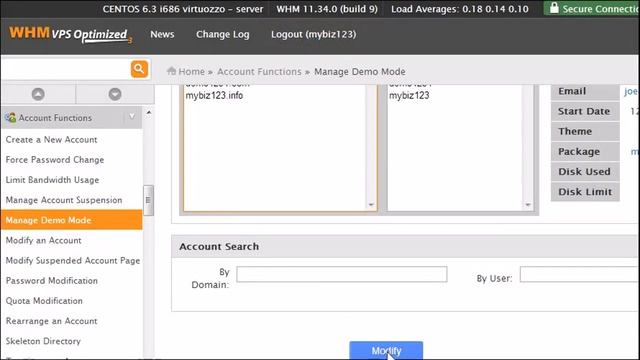Click the Account Search heading
640x360 pixels.
coord(219,247)
